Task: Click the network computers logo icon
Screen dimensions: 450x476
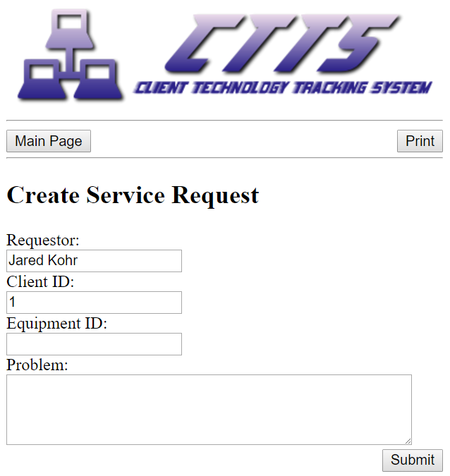Action: [x=71, y=54]
